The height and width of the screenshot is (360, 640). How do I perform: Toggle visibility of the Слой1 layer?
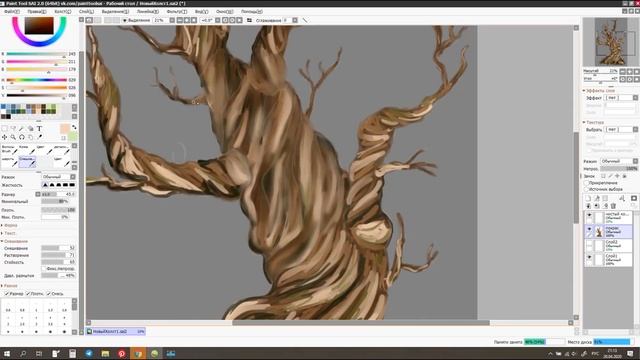click(589, 257)
